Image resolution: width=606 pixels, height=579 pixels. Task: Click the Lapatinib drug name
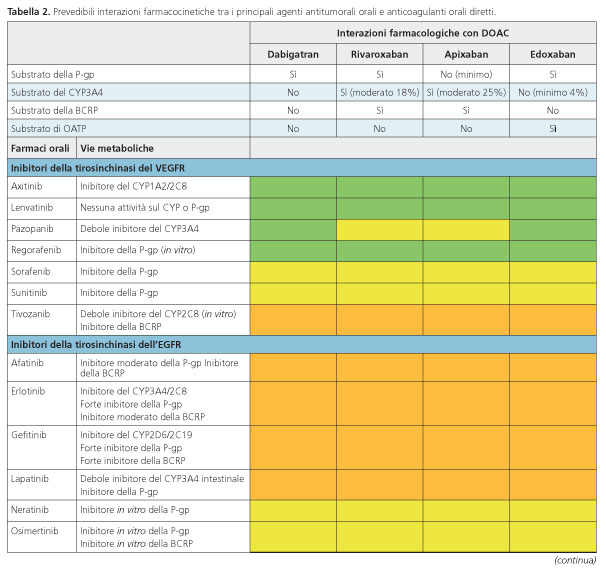[30, 479]
